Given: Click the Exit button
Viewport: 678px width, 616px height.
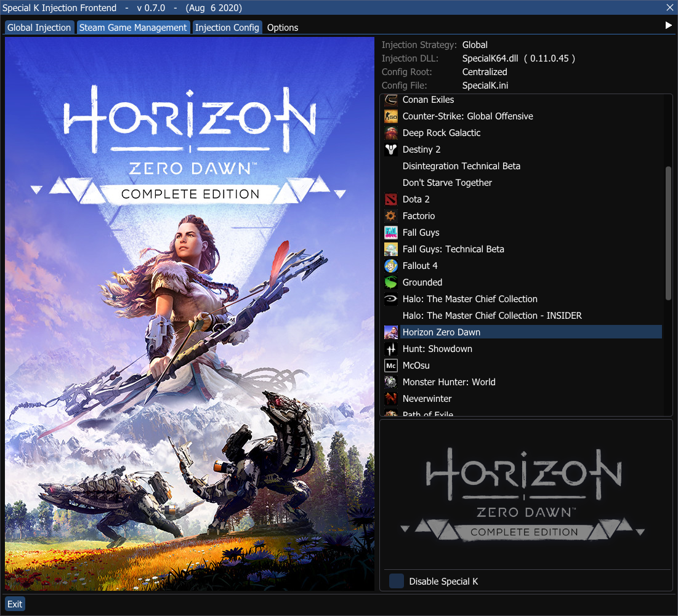Looking at the screenshot, I should 15,604.
